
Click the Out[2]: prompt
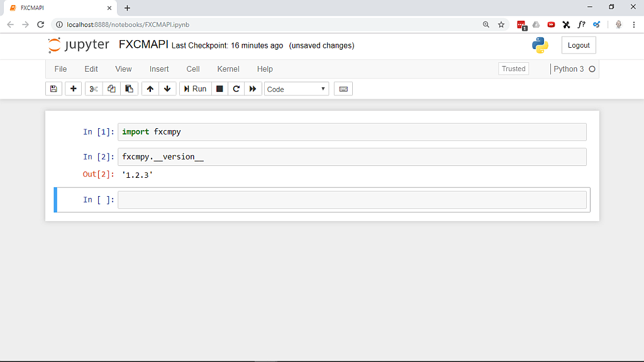click(x=99, y=174)
